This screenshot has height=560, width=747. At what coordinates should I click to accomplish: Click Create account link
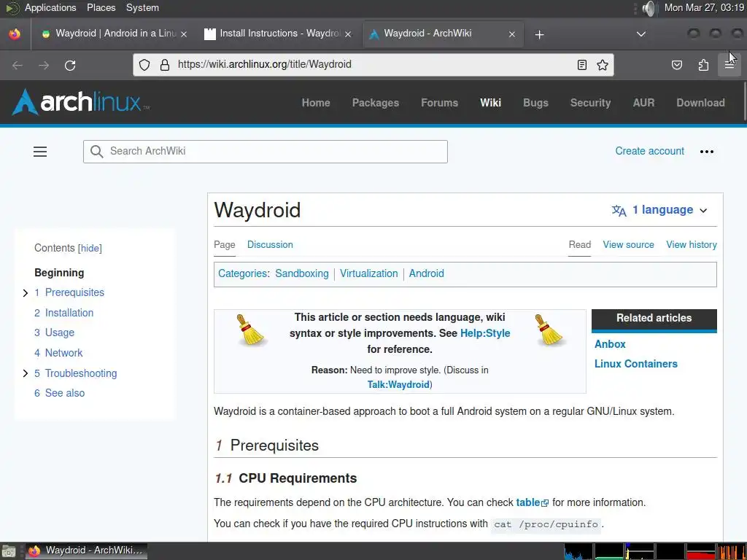coord(649,151)
